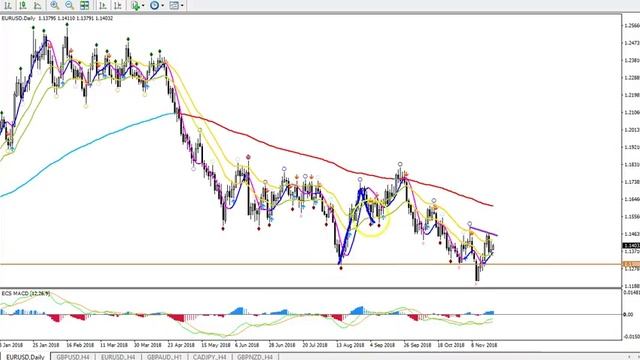Screen dimensions: 640x360
Task: Zoom in on the chart
Action: (x=54, y=5)
